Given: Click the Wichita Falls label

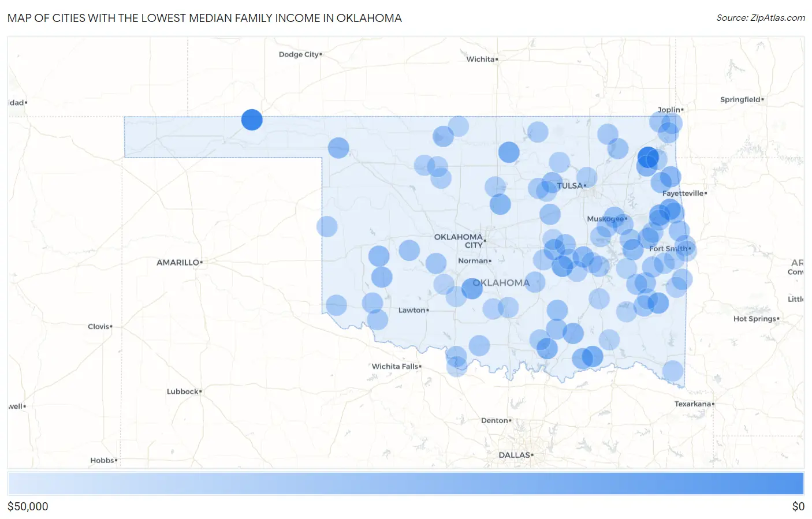Looking at the screenshot, I should (395, 367).
